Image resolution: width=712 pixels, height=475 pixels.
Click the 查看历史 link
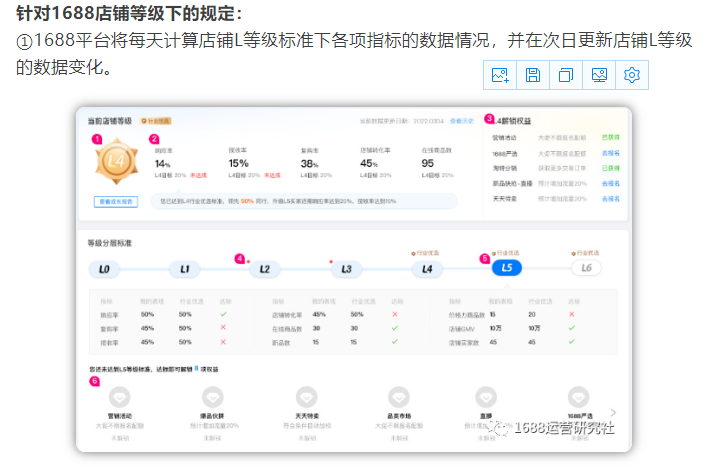[462, 121]
